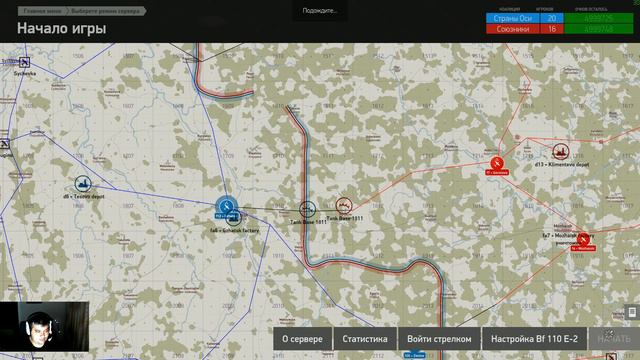This screenshot has height=360, width=640.
Task: Click the Sychevka town label
Action: pos(24,73)
